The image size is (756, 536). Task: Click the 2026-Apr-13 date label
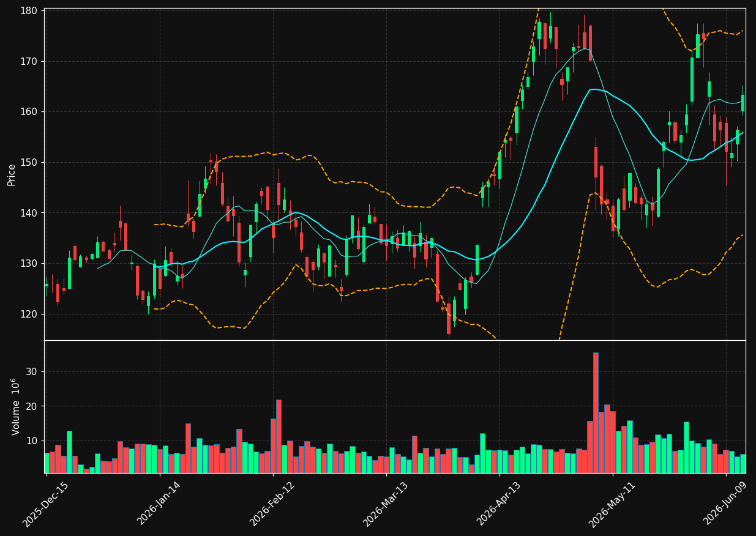[x=499, y=504]
